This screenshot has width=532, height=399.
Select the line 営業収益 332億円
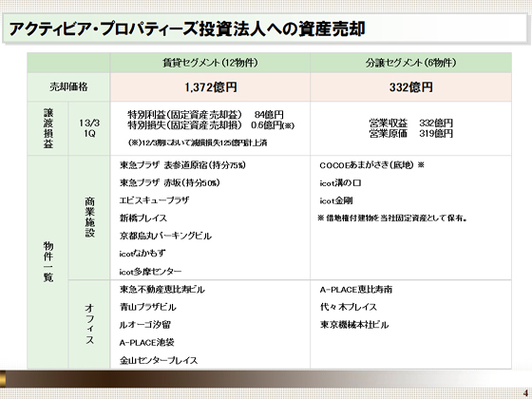[410, 123]
